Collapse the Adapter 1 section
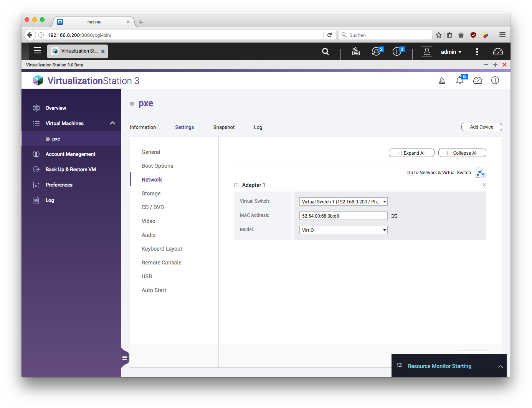 click(x=236, y=185)
